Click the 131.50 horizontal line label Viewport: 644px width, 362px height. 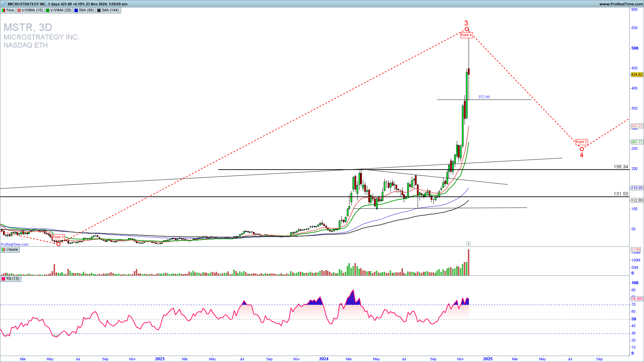point(621,194)
